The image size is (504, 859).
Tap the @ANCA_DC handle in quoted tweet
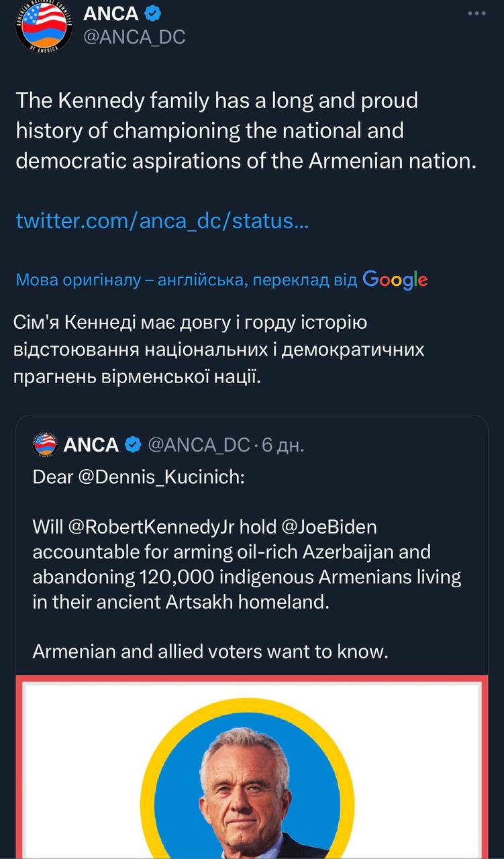(198, 444)
